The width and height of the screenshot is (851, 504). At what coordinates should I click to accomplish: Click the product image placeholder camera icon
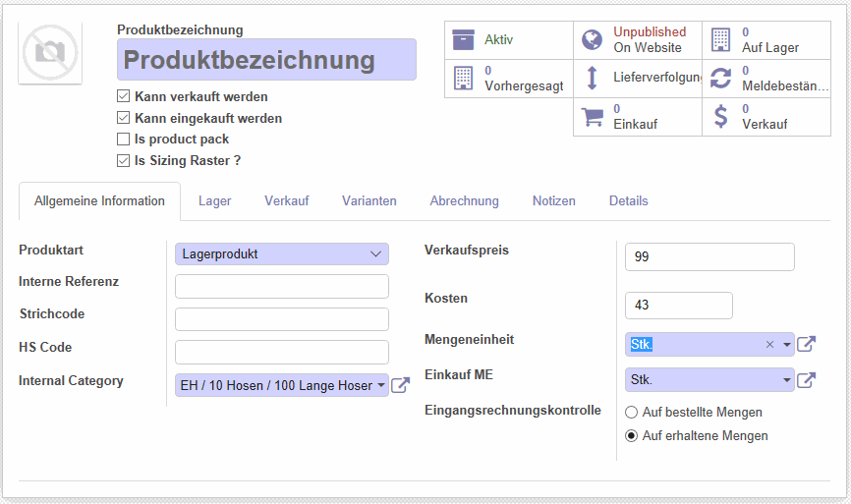tap(50, 53)
